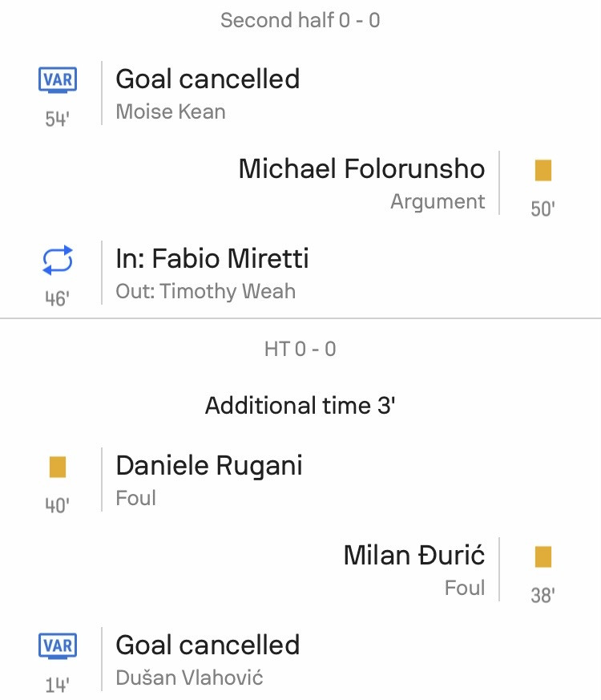Select substitute In: Fabio Miretti

click(212, 258)
